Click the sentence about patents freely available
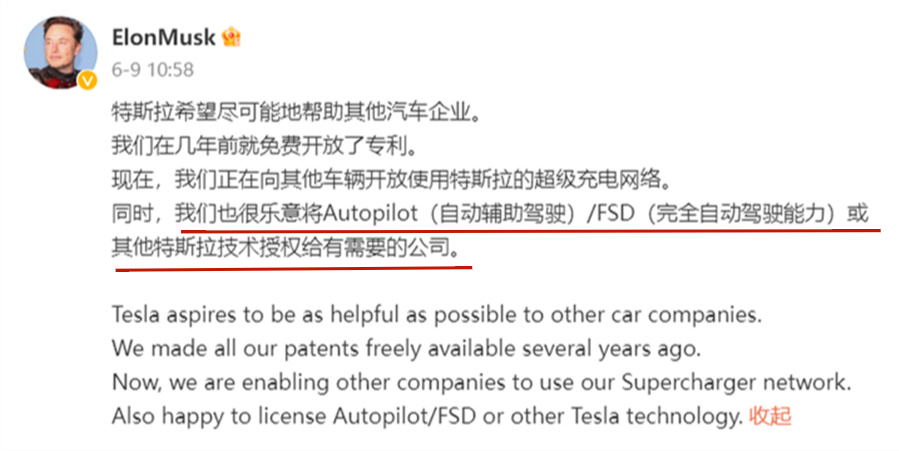Viewport: 899px width, 451px height. [406, 348]
